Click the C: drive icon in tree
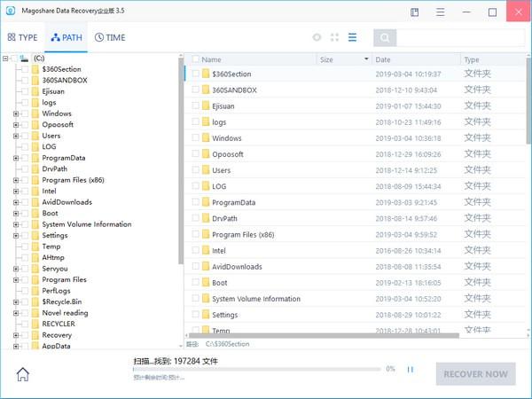 24,59
